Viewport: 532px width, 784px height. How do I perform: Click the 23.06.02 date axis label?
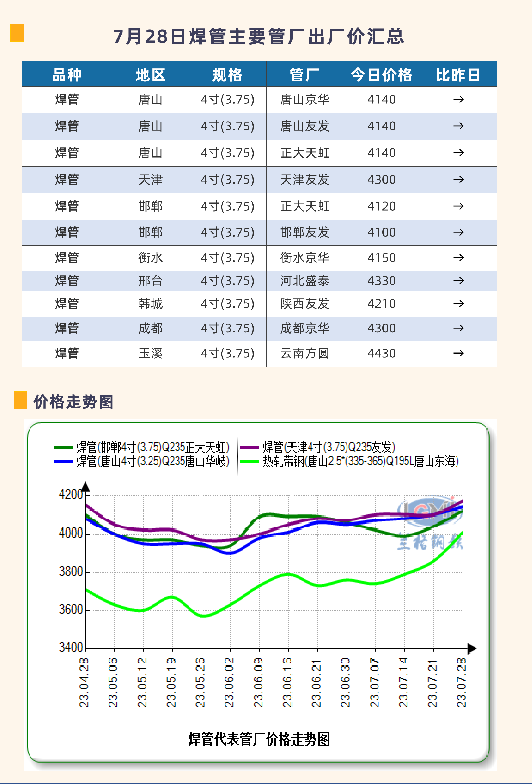229,682
